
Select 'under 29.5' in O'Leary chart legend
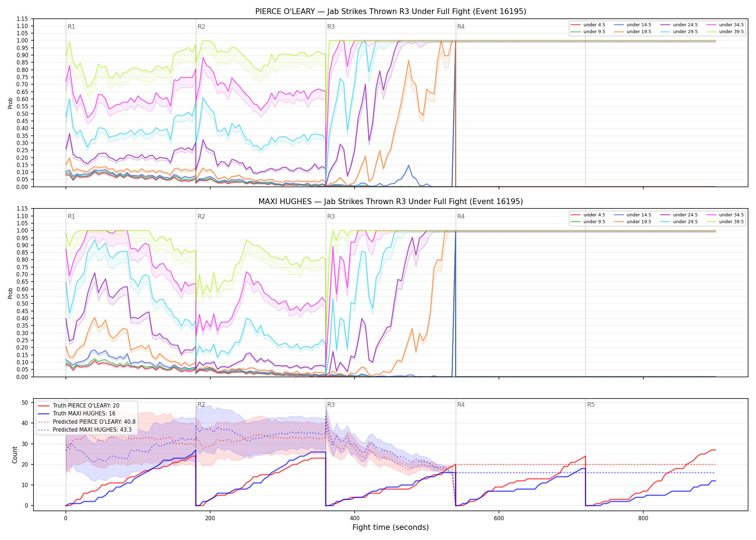click(679, 32)
